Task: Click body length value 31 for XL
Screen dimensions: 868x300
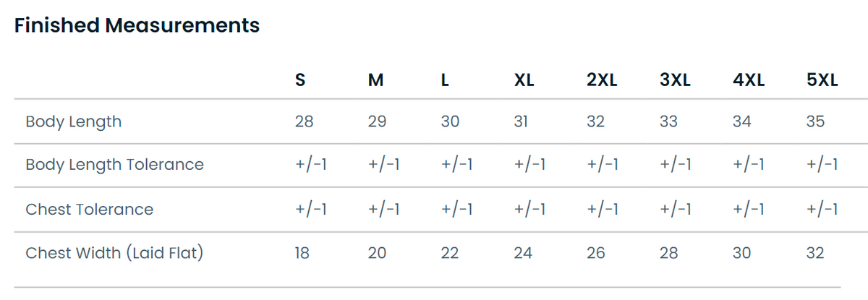Action: pos(521,121)
